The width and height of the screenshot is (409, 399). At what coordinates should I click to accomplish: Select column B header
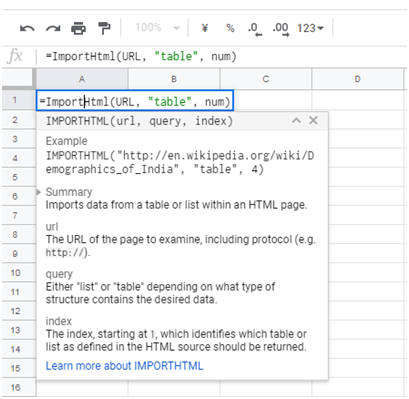pyautogui.click(x=174, y=79)
